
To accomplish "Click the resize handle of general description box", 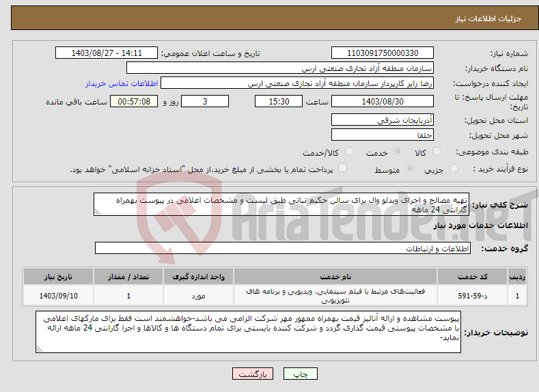I will [x=97, y=212].
